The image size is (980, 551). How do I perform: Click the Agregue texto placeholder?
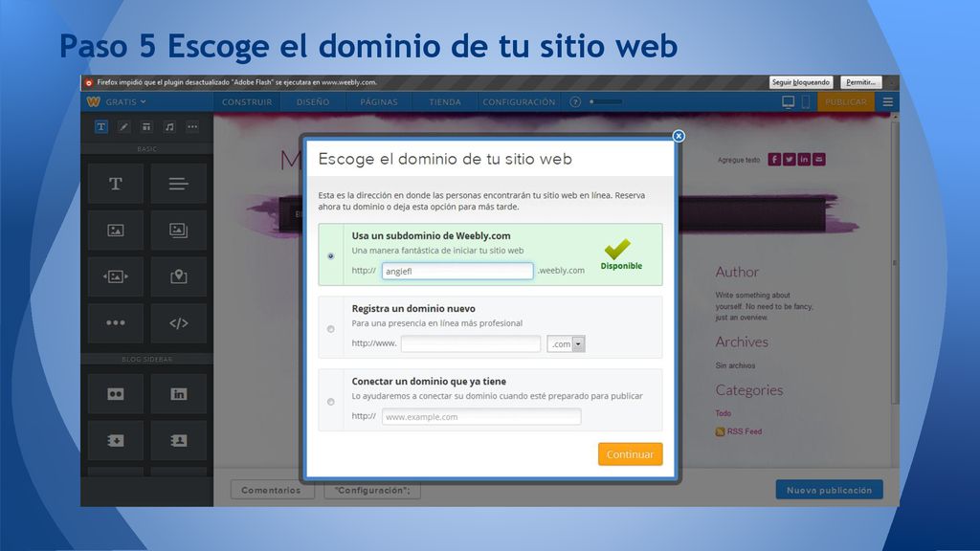(738, 160)
